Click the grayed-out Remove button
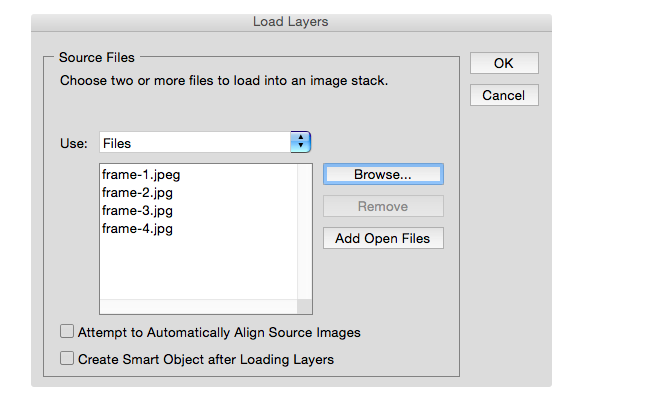This screenshot has width=659, height=405. pos(383,206)
